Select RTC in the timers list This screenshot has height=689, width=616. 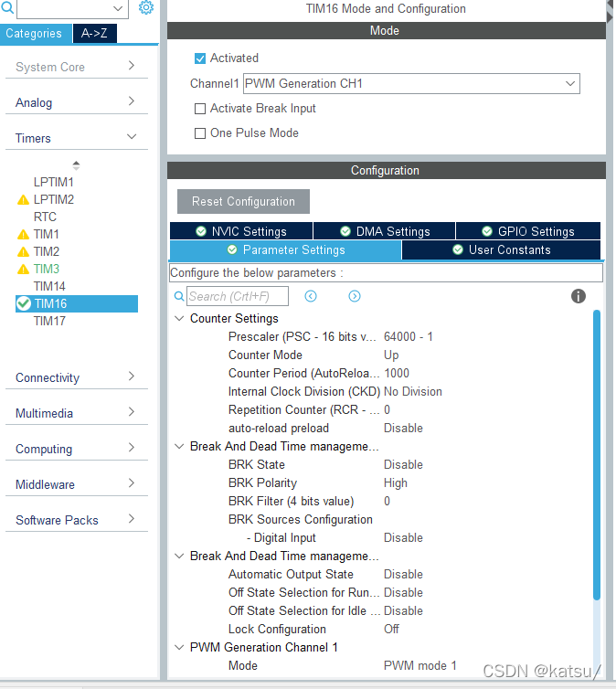(x=45, y=217)
